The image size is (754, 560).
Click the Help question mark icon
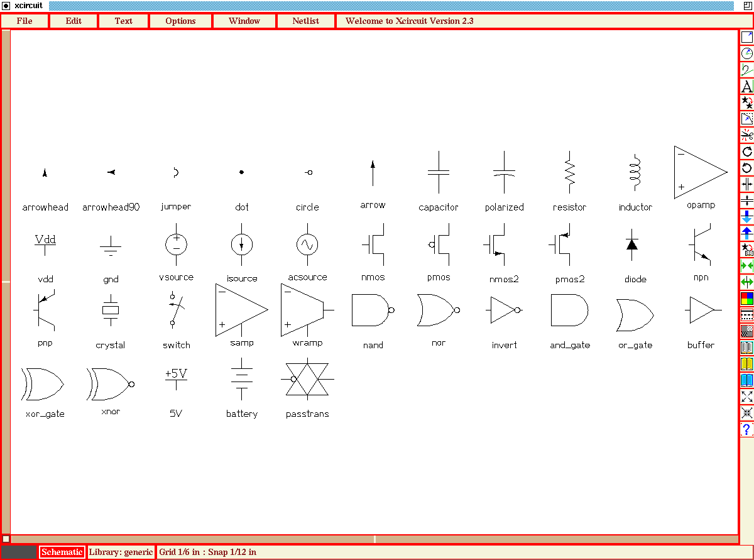click(747, 429)
